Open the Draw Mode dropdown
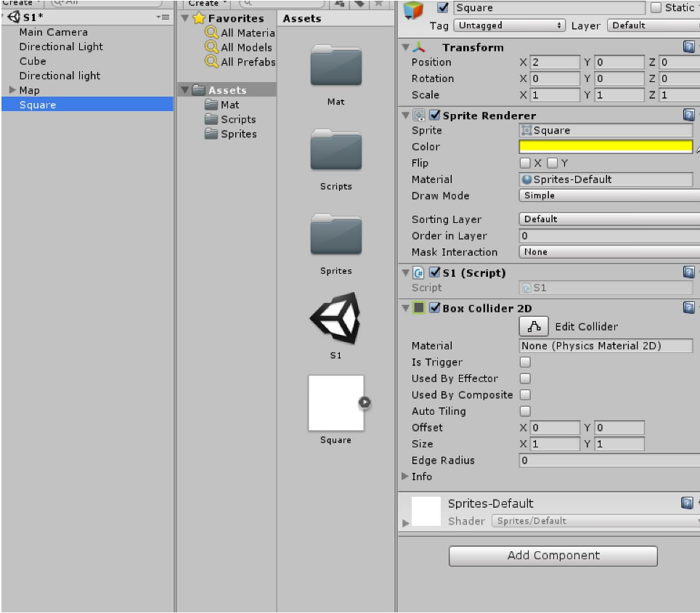 pyautogui.click(x=609, y=195)
